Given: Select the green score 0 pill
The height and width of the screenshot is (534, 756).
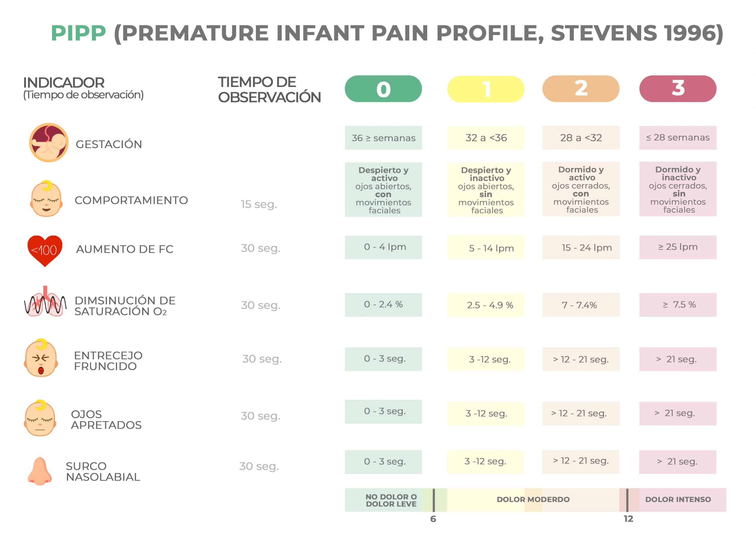Looking at the screenshot, I should tap(383, 89).
